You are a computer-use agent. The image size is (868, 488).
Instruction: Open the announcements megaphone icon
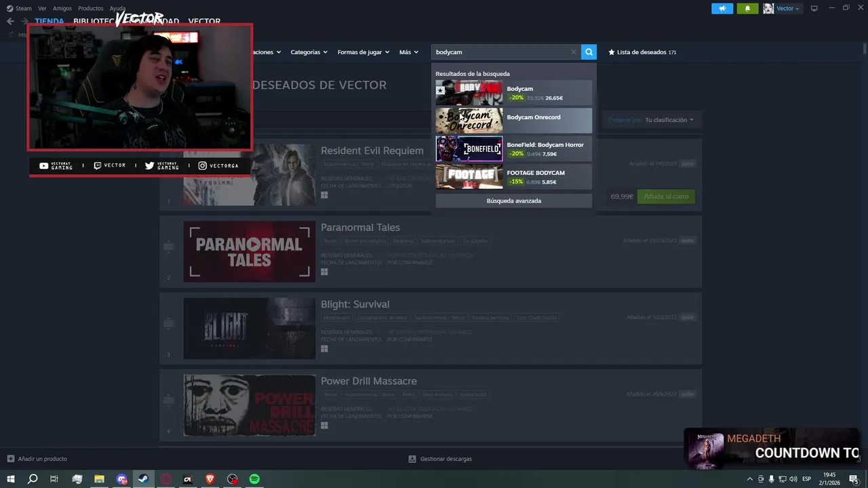pyautogui.click(x=722, y=8)
